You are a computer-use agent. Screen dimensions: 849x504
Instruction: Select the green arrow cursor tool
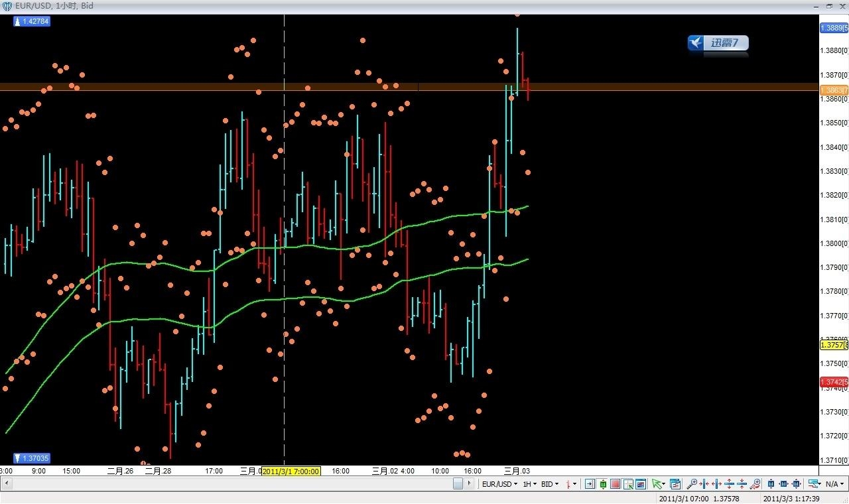tap(657, 484)
